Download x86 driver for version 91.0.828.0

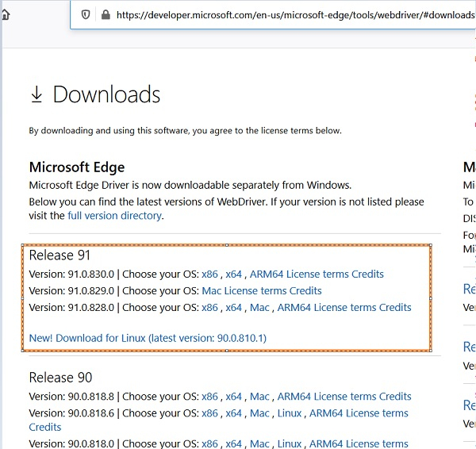[209, 308]
